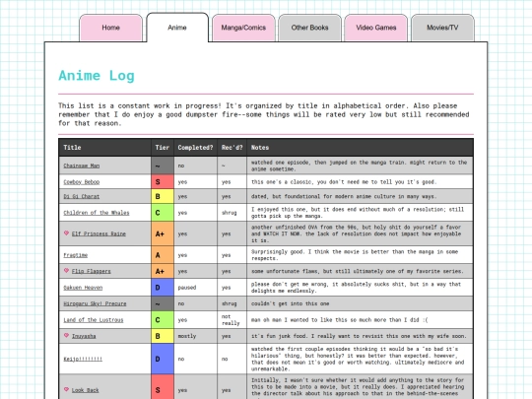Click the Children of the Whales link
This screenshot has height=399, width=532.
[97, 213]
